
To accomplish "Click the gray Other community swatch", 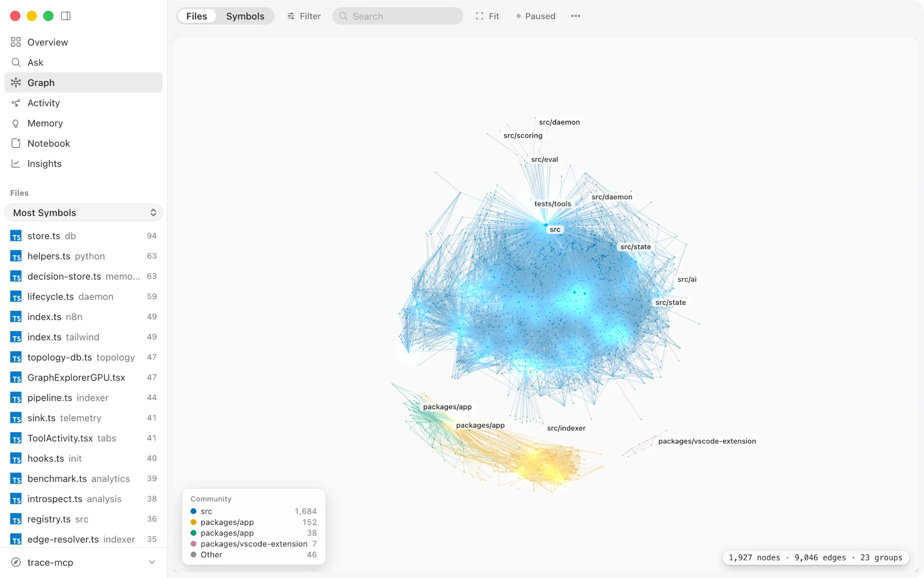I will 193,554.
